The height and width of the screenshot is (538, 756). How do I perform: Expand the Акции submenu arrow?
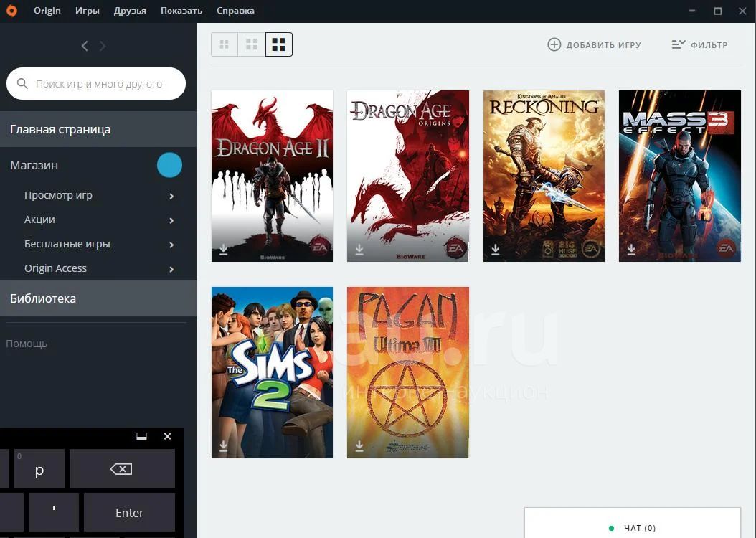171,220
